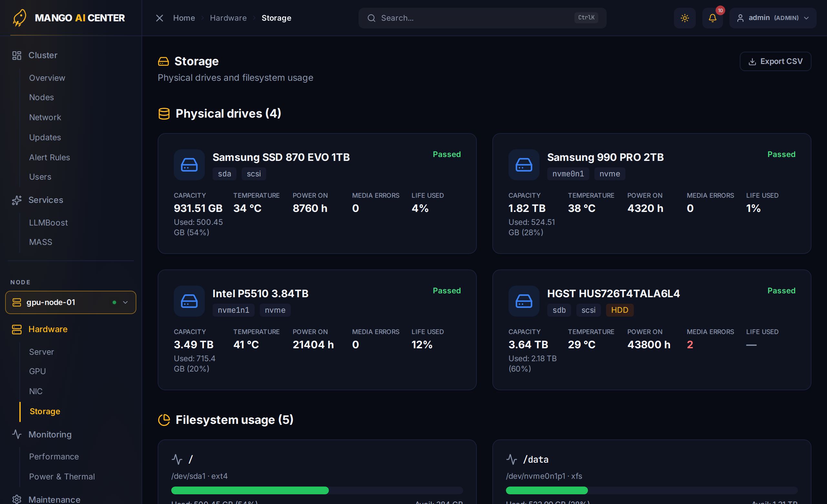Click the Filesystem usage pie icon

pos(164,420)
